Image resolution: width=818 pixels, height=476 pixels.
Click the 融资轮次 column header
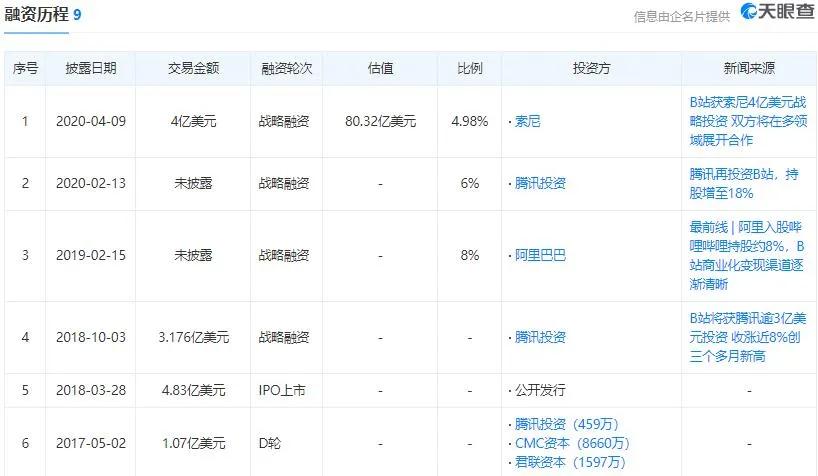(286, 68)
